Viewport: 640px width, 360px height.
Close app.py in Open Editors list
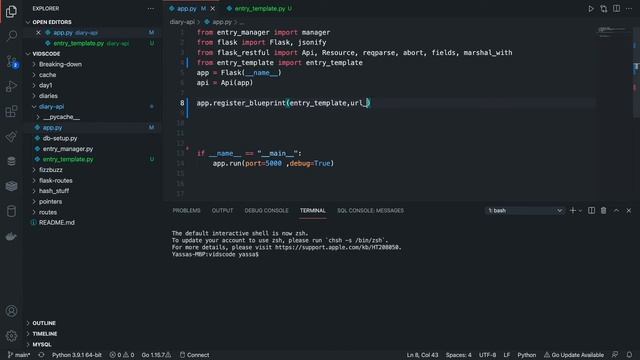[x=38, y=33]
